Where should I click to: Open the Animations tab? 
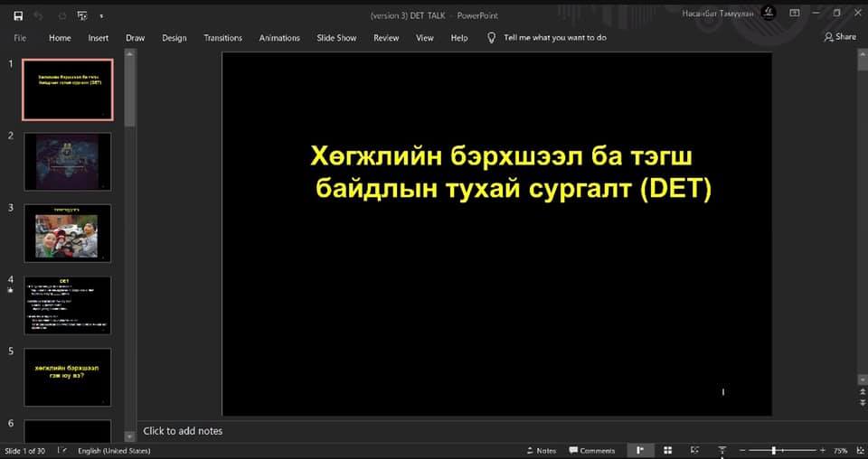point(279,38)
